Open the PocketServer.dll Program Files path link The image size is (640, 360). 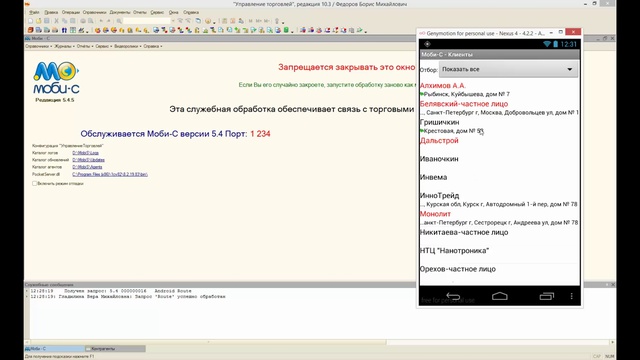coord(110,174)
